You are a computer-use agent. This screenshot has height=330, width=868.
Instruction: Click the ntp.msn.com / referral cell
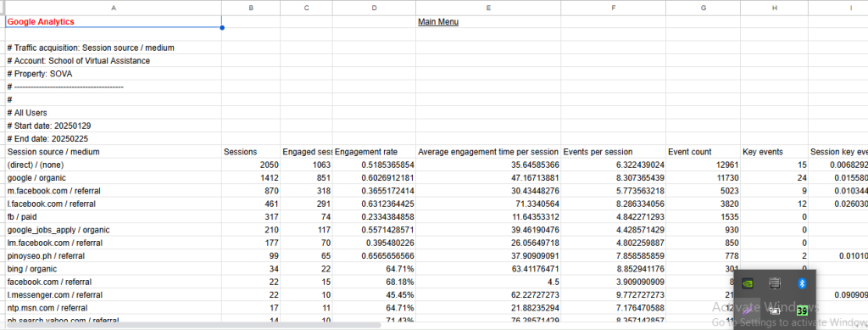click(x=114, y=308)
